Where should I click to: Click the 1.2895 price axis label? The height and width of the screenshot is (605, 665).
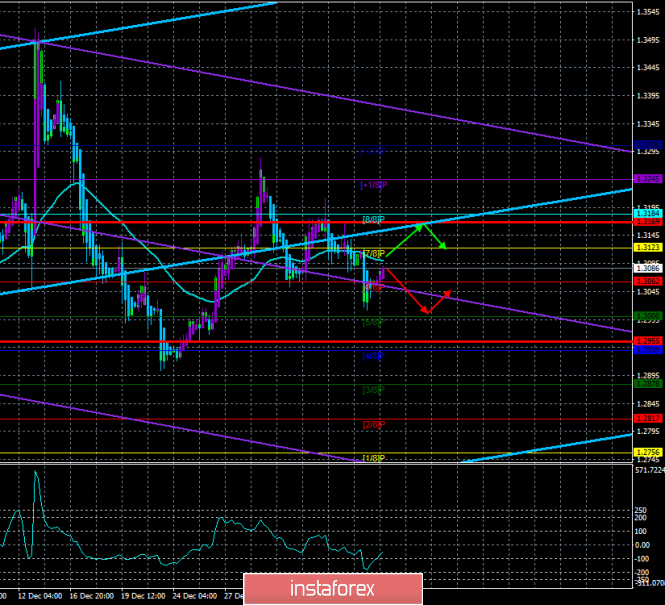pos(648,376)
